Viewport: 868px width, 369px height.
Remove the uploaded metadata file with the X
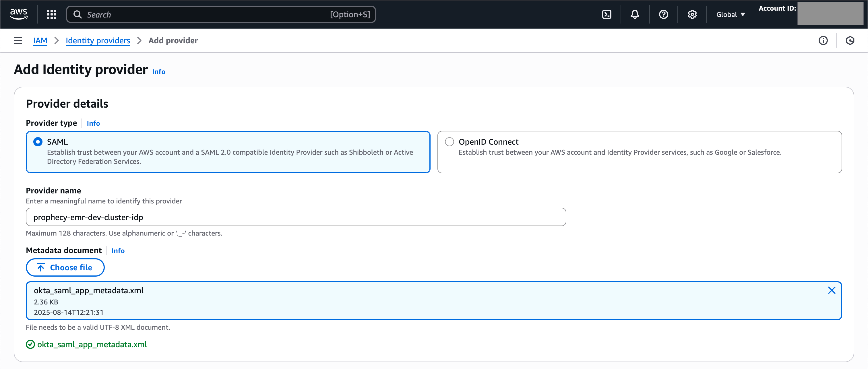pos(832,290)
